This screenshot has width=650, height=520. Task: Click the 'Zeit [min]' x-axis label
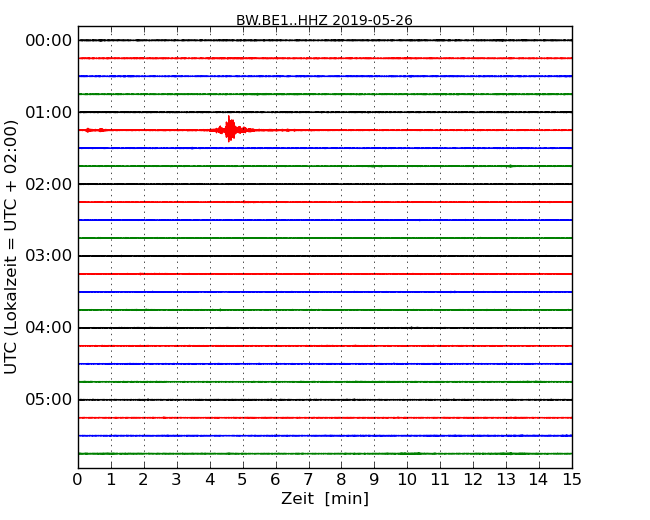tap(325, 498)
